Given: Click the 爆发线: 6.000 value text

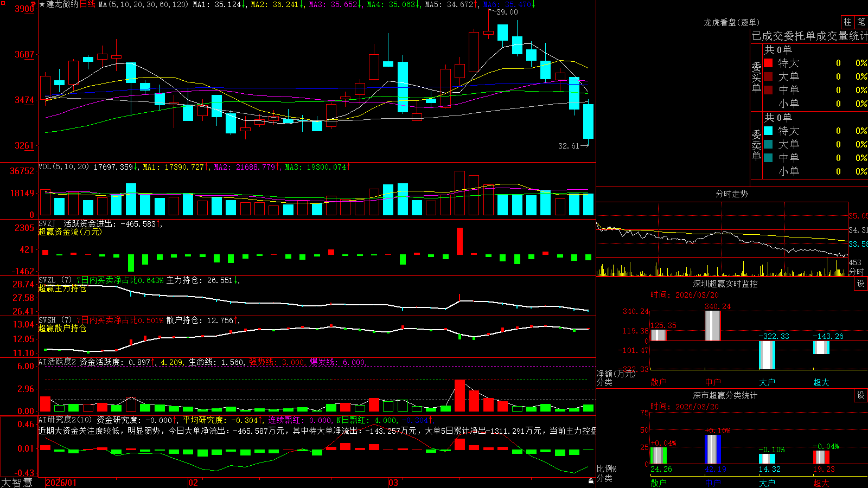Looking at the screenshot, I should [338, 362].
